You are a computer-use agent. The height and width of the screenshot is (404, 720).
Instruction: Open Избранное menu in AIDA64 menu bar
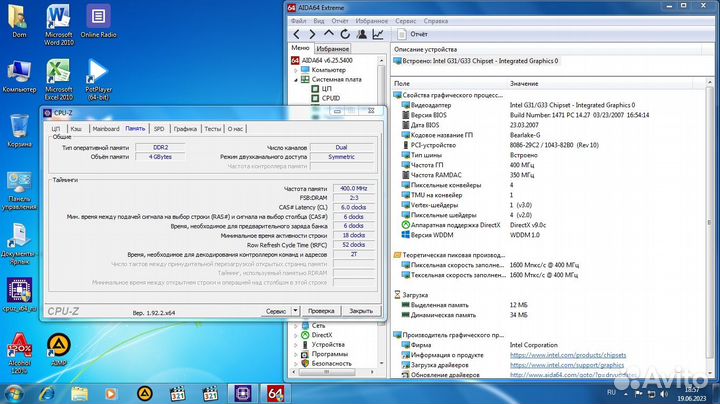coord(371,21)
